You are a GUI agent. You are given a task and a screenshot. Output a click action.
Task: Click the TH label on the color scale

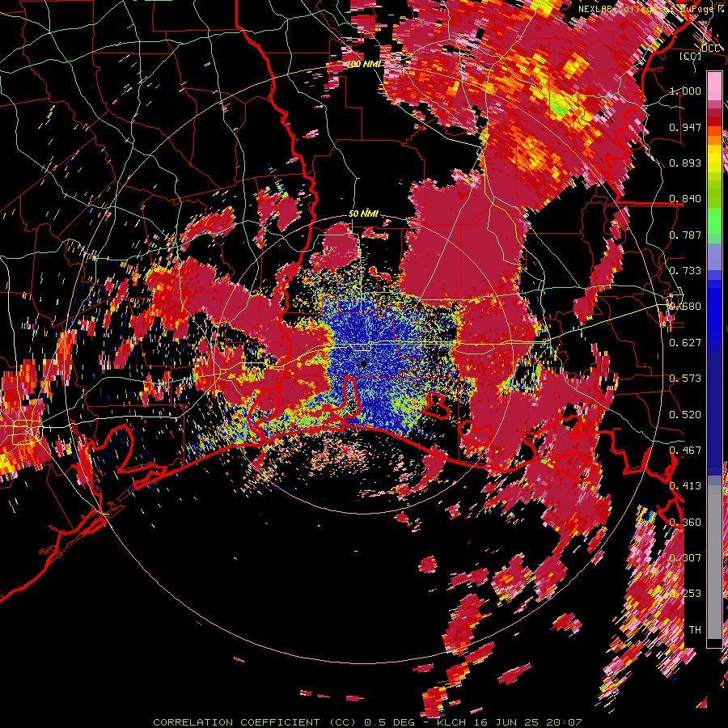tap(695, 630)
